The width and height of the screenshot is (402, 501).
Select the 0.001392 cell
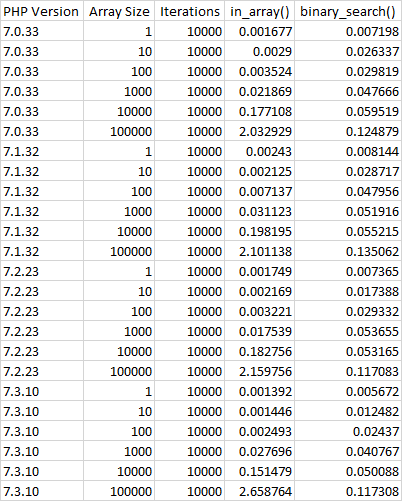260,391
